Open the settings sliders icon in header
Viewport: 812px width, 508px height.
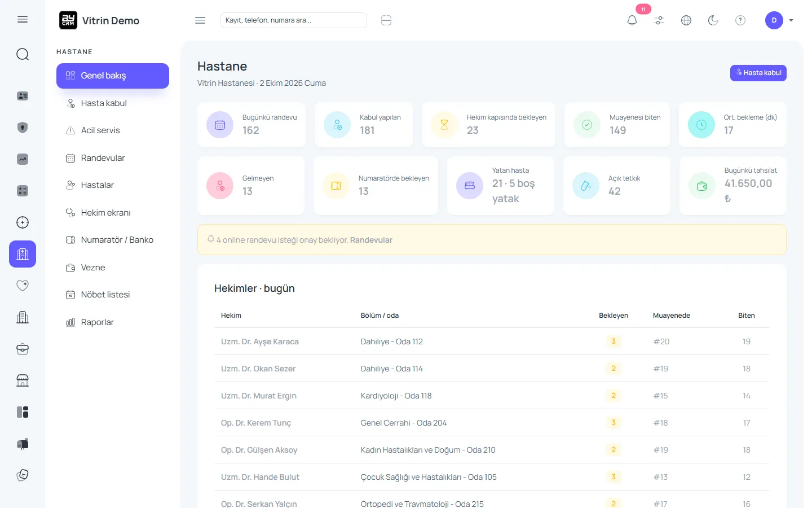(659, 20)
